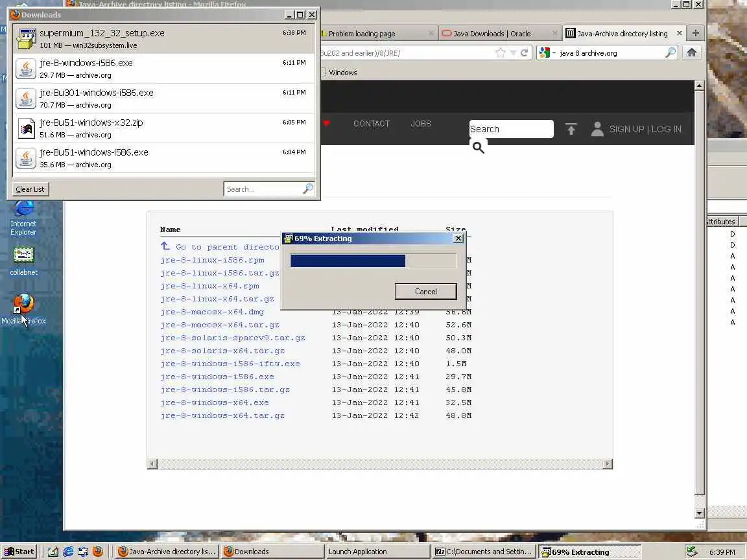Open jre-8-windows-i586-iftw.exe link
Image resolution: width=747 pixels, height=560 pixels.
click(230, 364)
